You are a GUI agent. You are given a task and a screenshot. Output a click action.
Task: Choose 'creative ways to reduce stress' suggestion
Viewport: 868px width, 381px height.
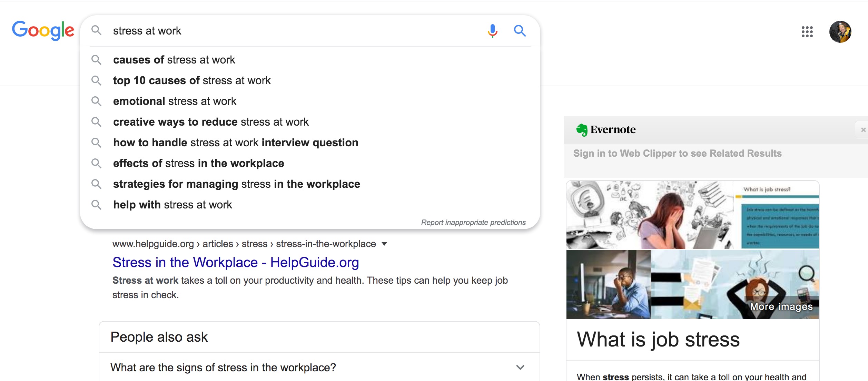pos(211,122)
